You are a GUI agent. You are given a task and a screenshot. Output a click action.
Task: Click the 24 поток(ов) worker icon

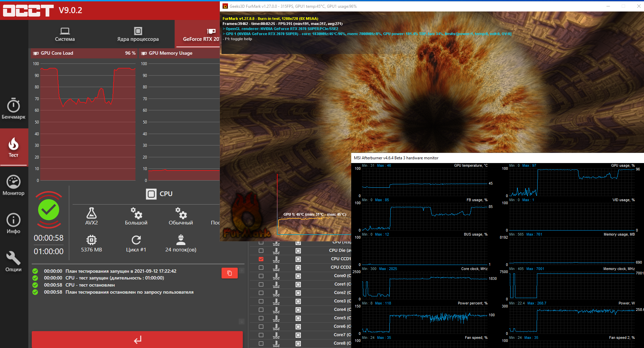[181, 240]
